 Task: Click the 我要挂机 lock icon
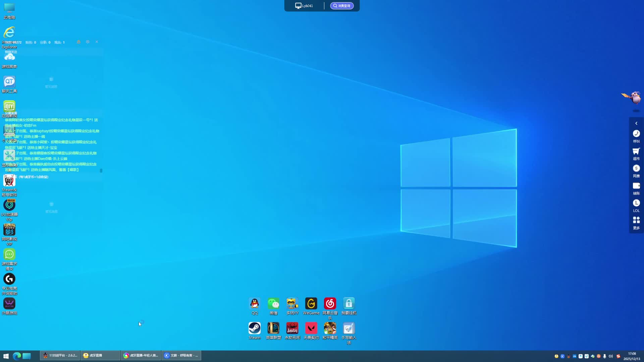348,304
